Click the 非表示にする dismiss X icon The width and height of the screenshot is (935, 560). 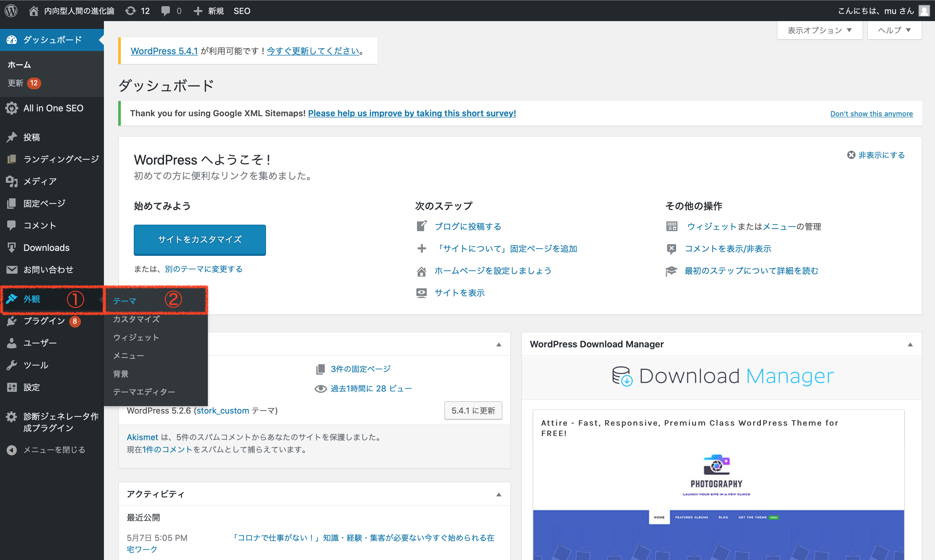coord(851,155)
